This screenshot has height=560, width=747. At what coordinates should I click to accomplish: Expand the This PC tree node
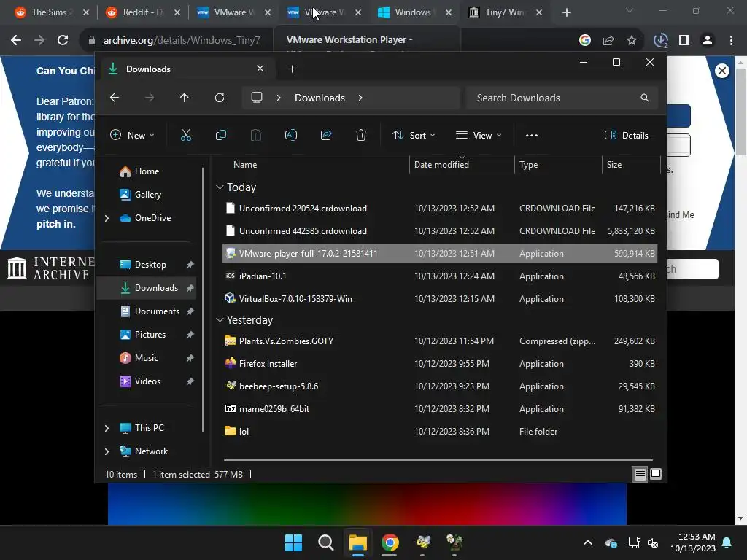[x=107, y=428]
